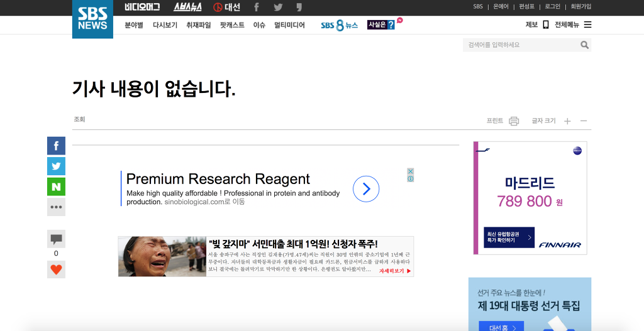This screenshot has height=331, width=644.
Task: Click the Premium Research Reagent ad headline
Action: click(218, 179)
